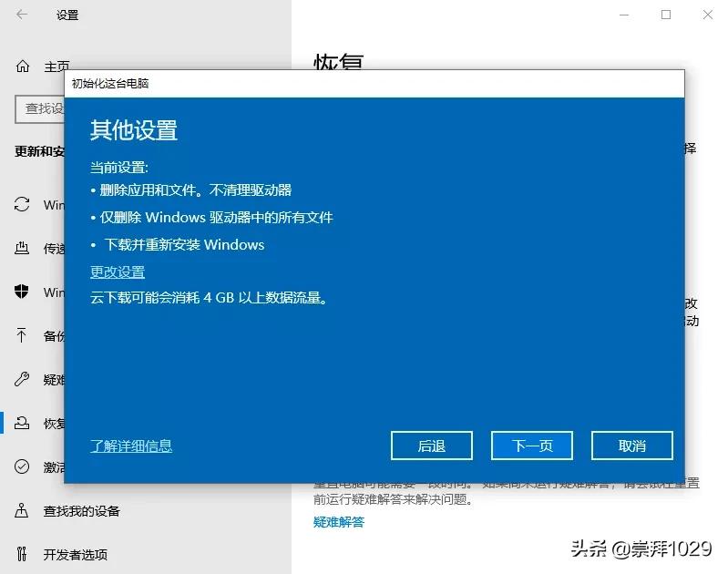
Task: Click the home icon beside 主页
Action: pyautogui.click(x=22, y=67)
